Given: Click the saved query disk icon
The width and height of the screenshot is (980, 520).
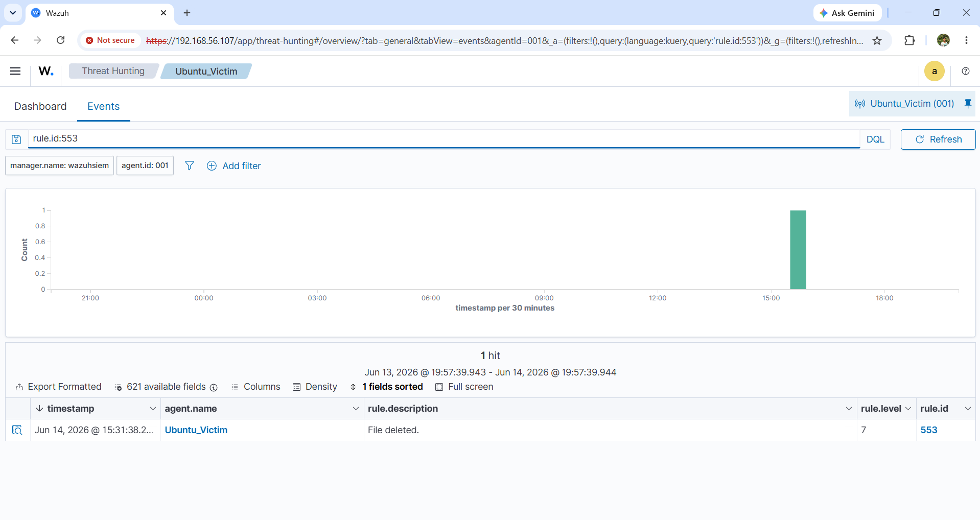Looking at the screenshot, I should point(16,139).
